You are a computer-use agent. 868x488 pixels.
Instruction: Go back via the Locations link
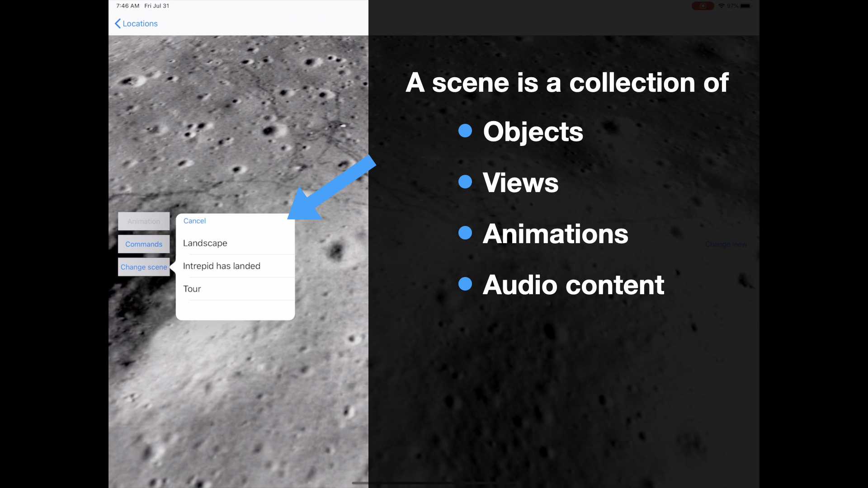coord(140,23)
